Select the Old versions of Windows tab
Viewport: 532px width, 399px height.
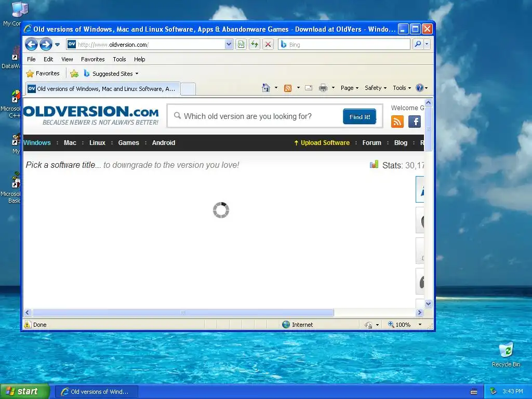tap(103, 89)
